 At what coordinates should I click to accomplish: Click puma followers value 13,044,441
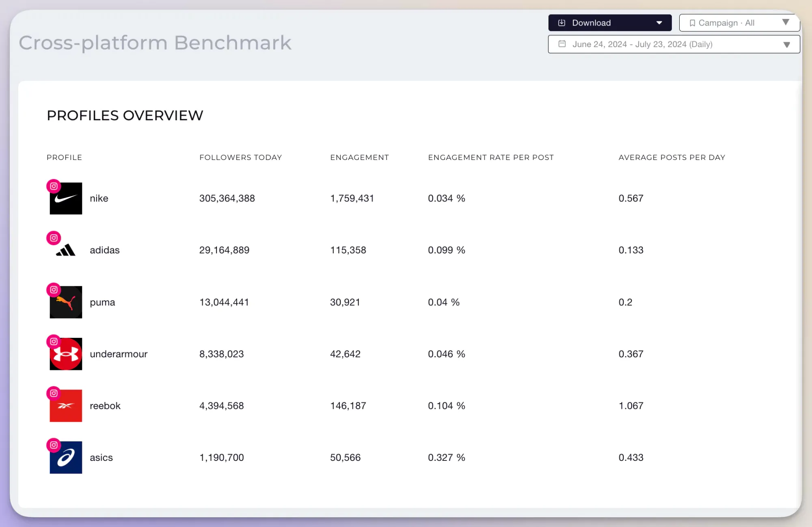[x=224, y=302]
